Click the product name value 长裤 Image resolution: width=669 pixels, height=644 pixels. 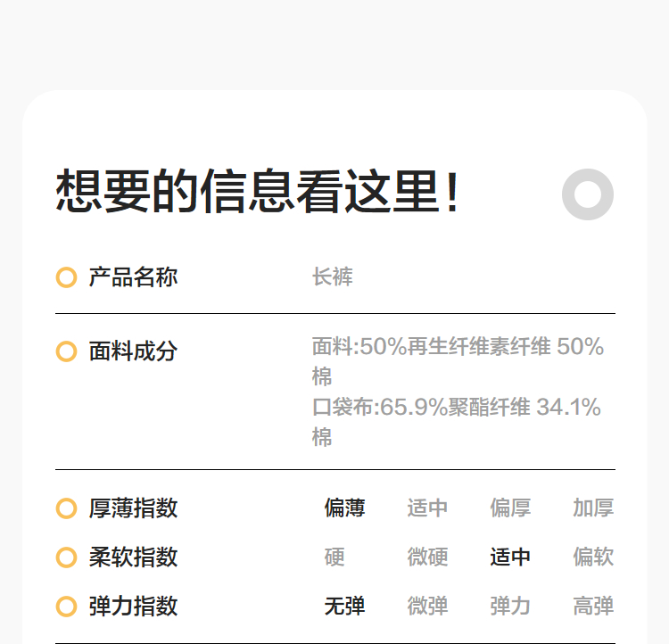click(333, 277)
